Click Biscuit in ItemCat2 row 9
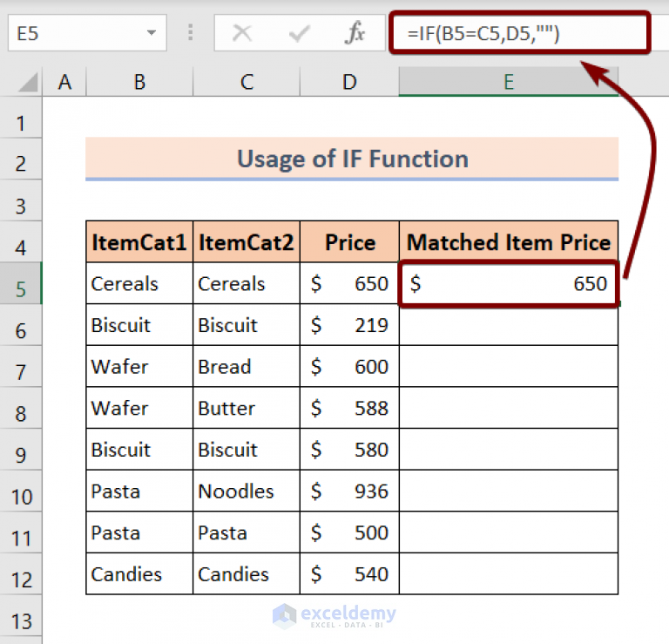This screenshot has width=669, height=644. click(x=247, y=450)
